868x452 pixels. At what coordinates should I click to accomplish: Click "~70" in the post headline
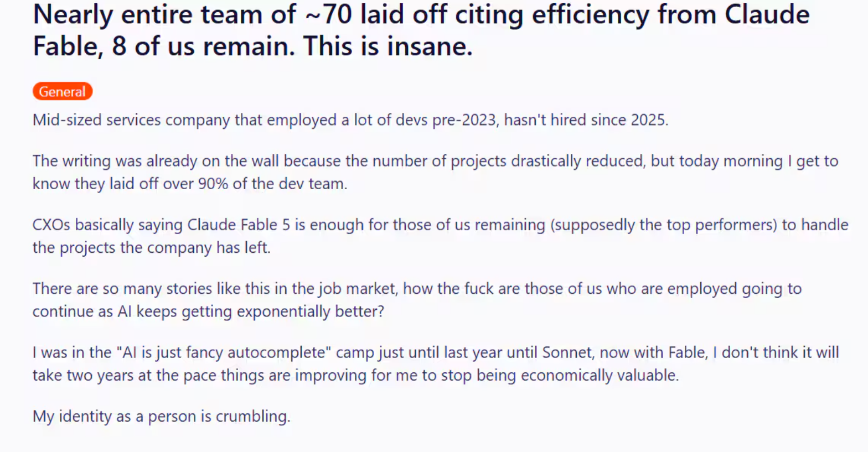[x=328, y=14]
